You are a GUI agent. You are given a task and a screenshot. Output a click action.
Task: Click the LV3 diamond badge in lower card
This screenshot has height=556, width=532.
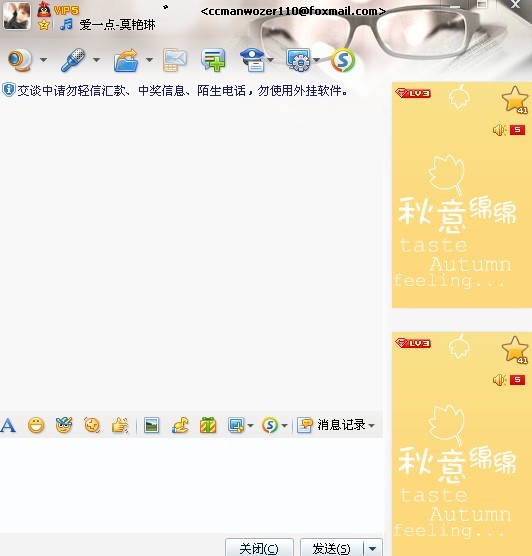pos(413,343)
